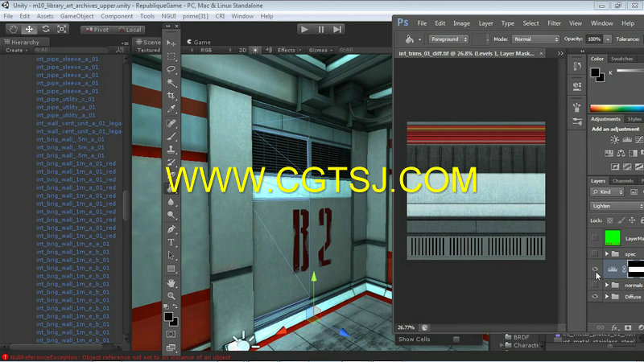This screenshot has height=362, width=644.
Task: Select the Rectangle shape tool
Action: pyautogui.click(x=171, y=269)
